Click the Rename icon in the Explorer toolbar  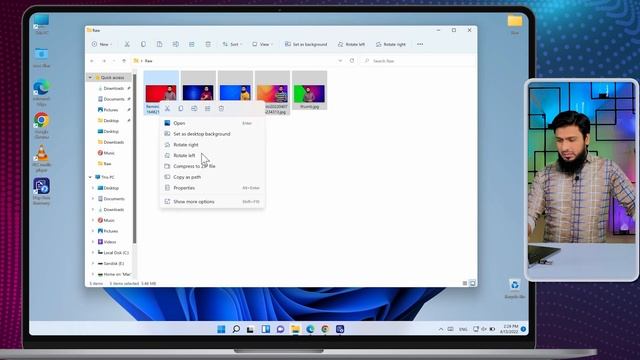[176, 44]
